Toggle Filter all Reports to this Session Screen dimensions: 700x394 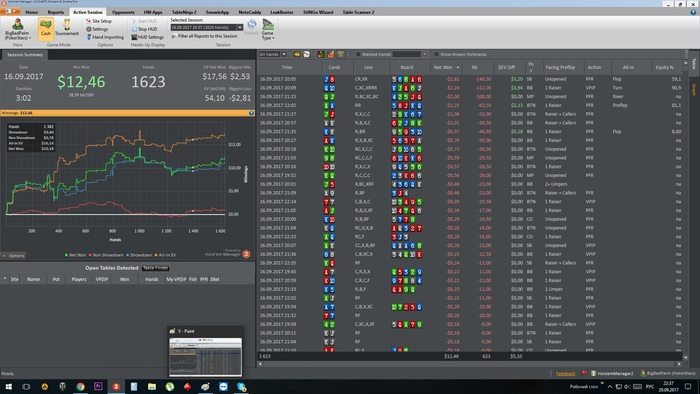[205, 36]
